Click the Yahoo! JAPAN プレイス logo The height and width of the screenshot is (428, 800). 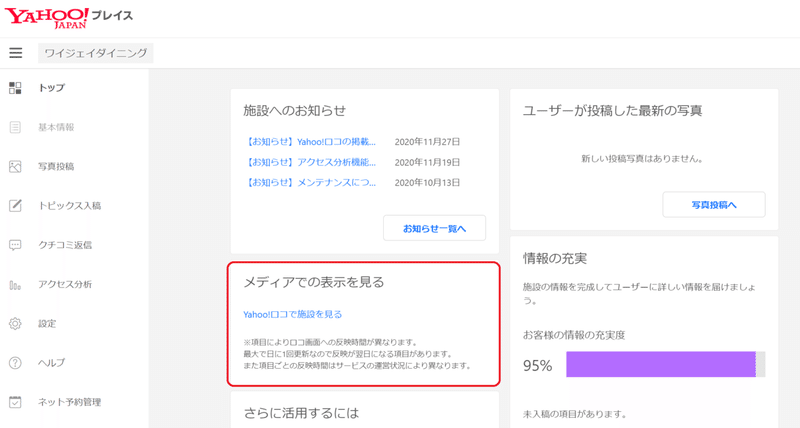click(69, 17)
